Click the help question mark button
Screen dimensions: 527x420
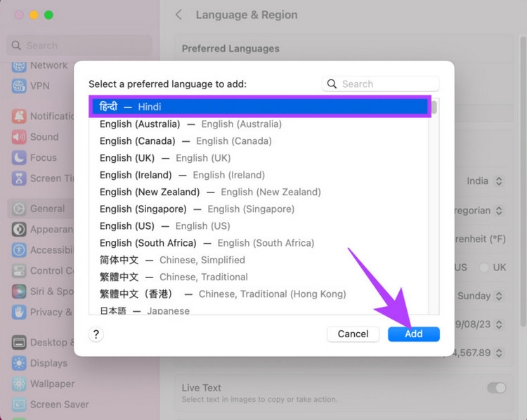(96, 334)
